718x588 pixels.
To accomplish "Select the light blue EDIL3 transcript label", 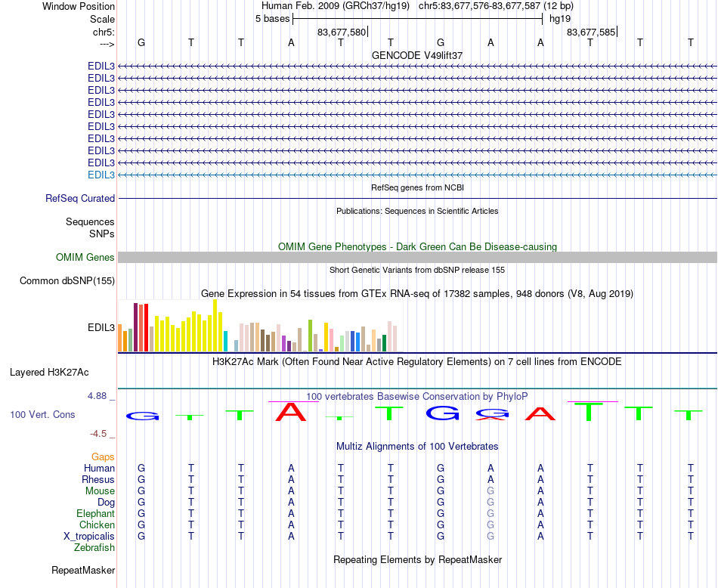I will point(101,175).
